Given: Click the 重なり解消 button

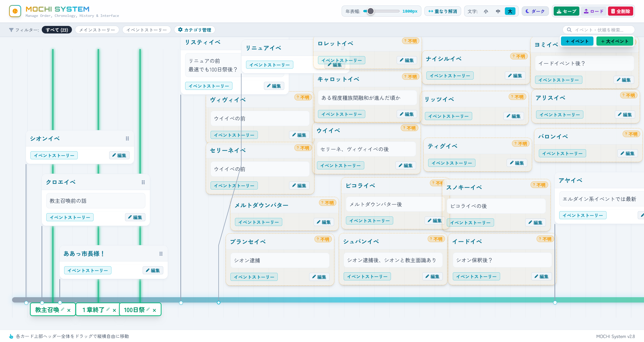Looking at the screenshot, I should [443, 11].
